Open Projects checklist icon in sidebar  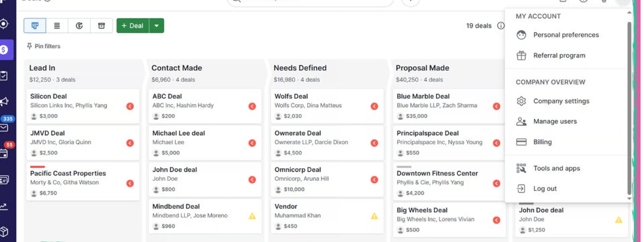pos(3,76)
